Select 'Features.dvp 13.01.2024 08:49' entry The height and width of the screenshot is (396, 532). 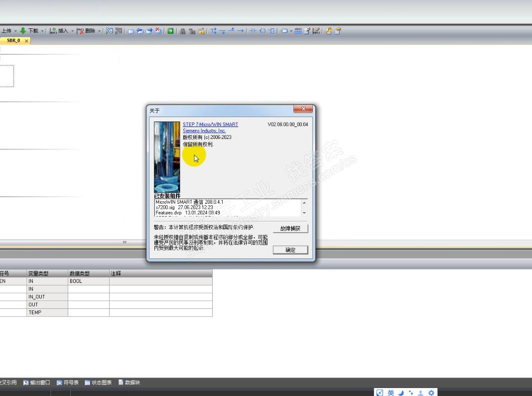pyautogui.click(x=188, y=213)
